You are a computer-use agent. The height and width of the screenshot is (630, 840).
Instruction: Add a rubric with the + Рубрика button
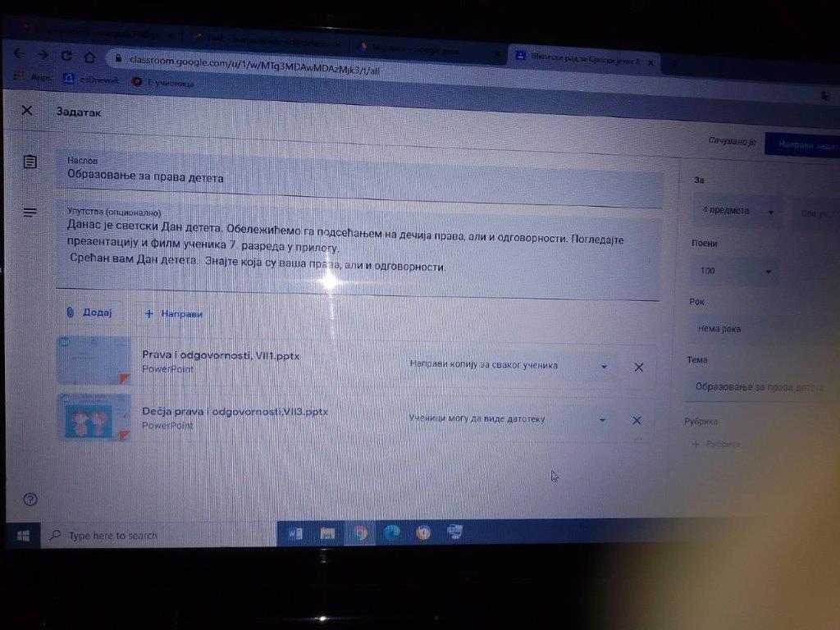[716, 444]
